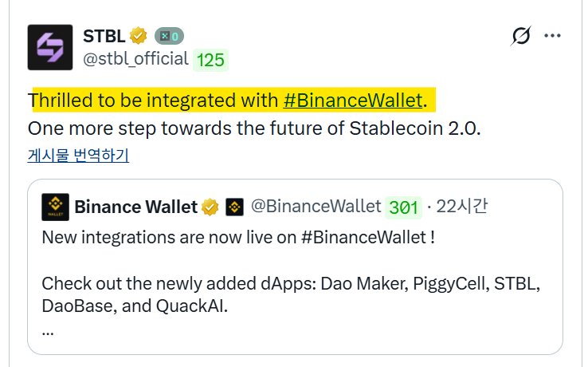The image size is (588, 367).
Task: Click STBL's gold verified badge
Action: [139, 36]
